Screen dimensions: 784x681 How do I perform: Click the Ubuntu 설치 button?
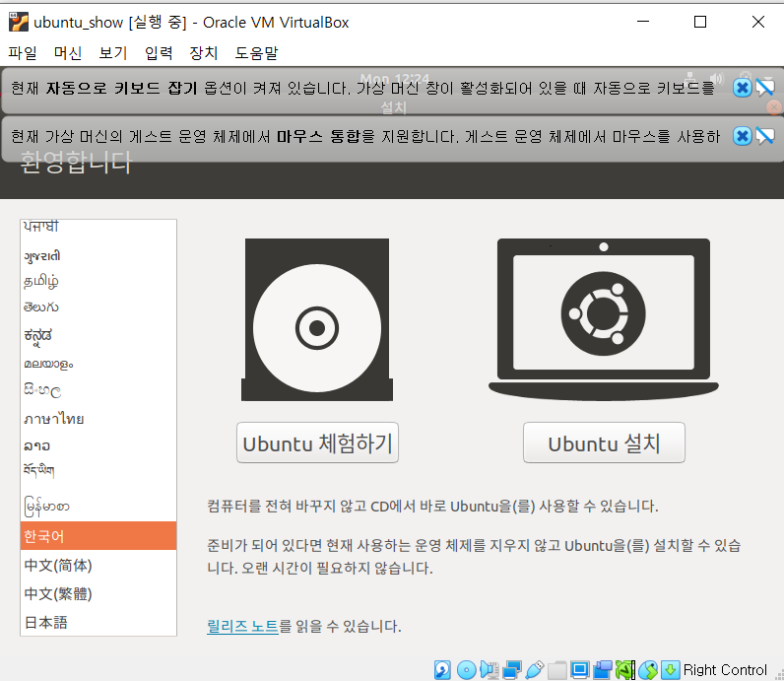pos(604,443)
